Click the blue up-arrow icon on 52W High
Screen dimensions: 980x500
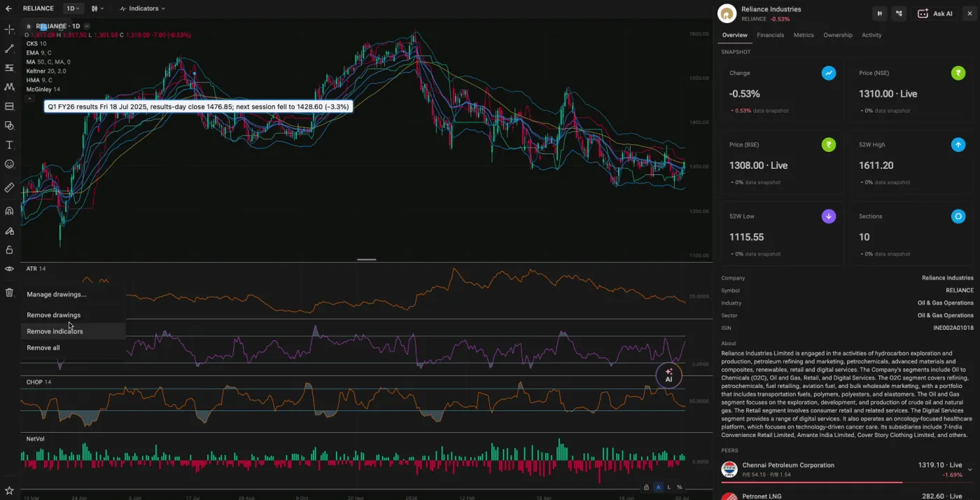coord(958,145)
